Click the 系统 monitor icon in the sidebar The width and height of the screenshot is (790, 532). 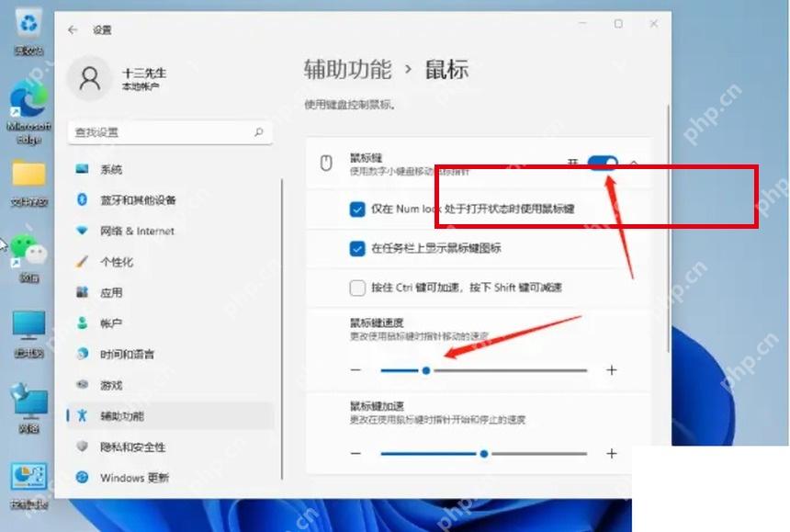pyautogui.click(x=82, y=169)
